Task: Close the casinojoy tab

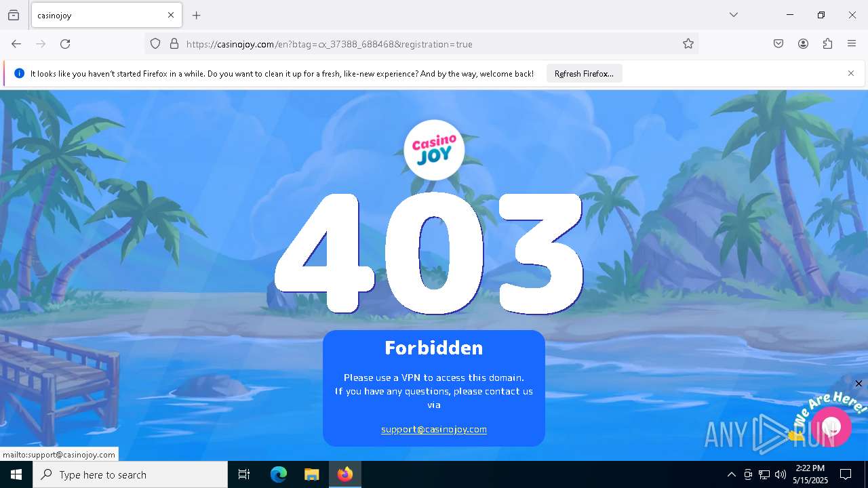Action: tap(171, 15)
